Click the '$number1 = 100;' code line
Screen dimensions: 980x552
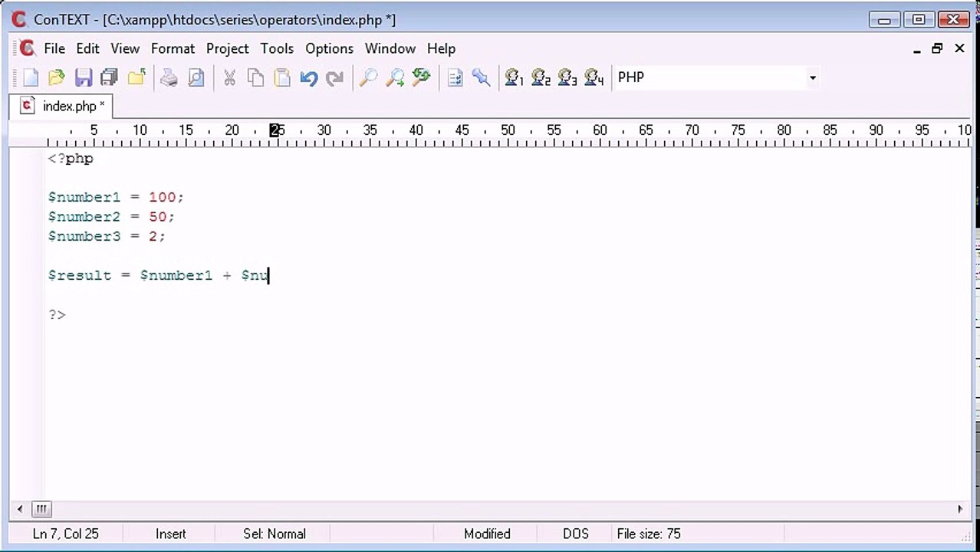[116, 197]
